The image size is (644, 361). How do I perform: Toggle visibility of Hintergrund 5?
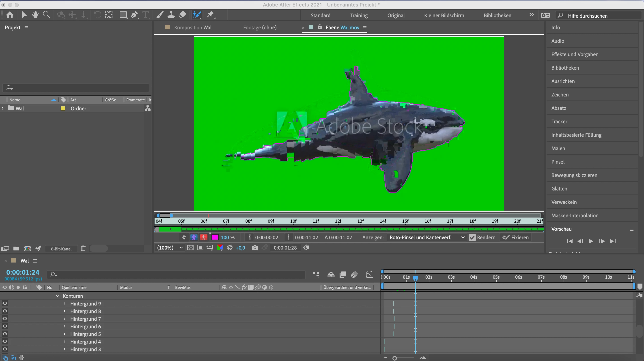[5, 334]
